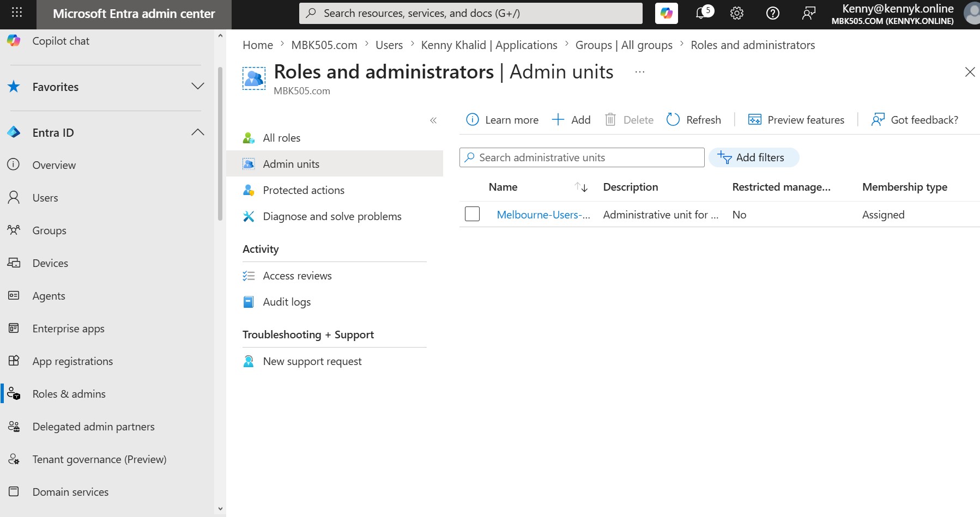Open the app launcher waffle icon
The height and width of the screenshot is (517, 980).
17,13
